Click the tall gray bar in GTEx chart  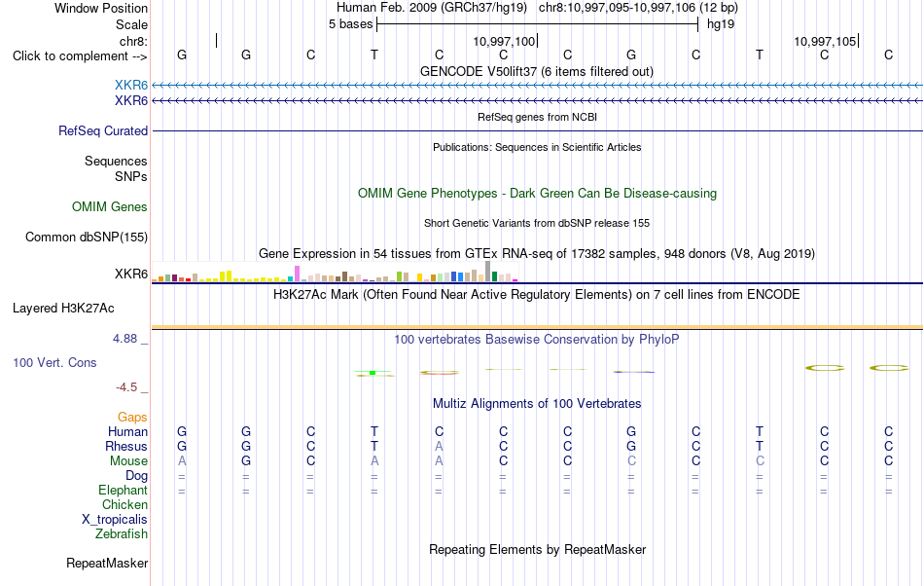point(487,272)
